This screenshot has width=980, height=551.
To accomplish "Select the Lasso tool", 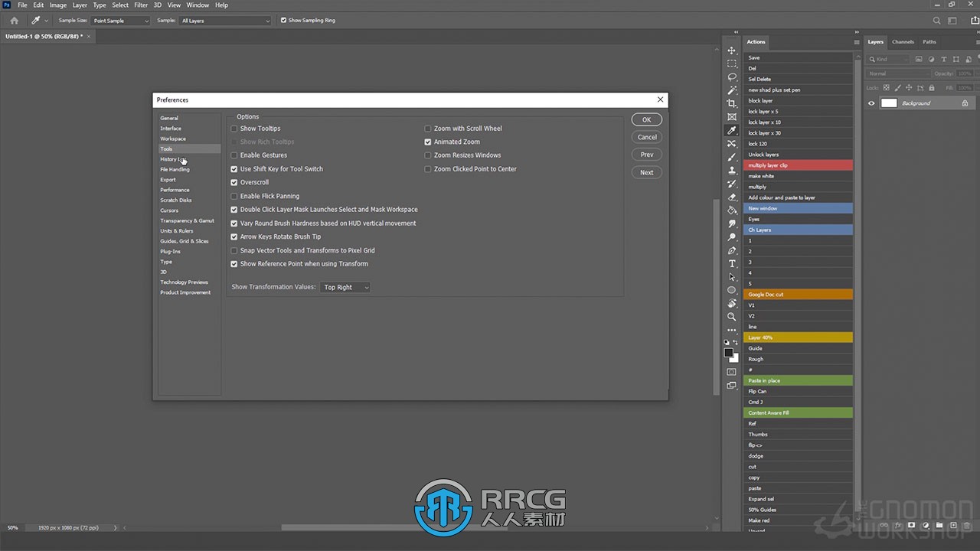I will click(732, 77).
